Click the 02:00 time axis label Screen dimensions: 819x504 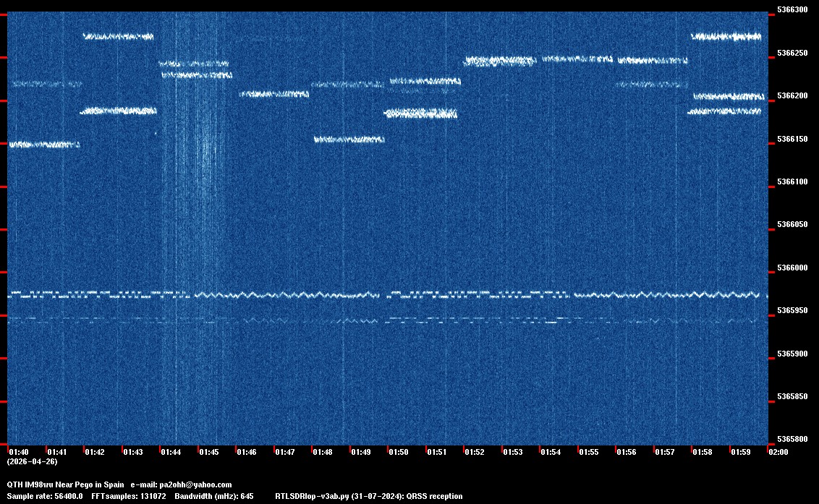pos(778,452)
